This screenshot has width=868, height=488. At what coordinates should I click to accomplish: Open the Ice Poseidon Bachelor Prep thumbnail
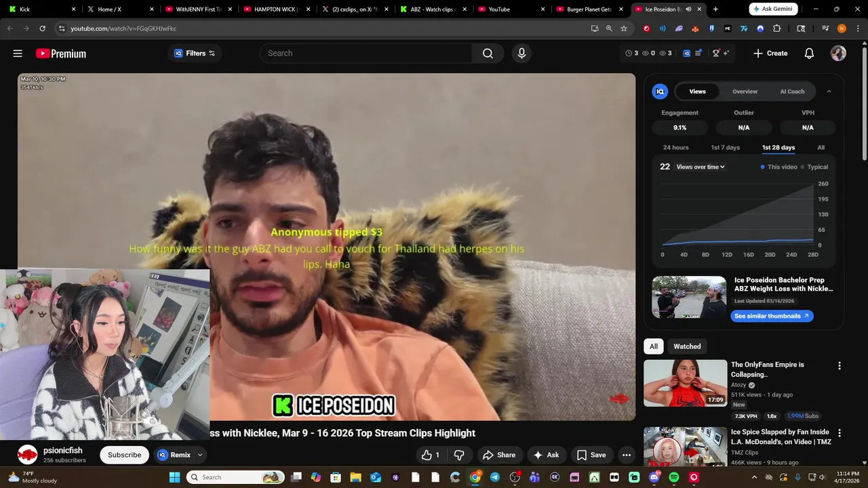tap(689, 297)
